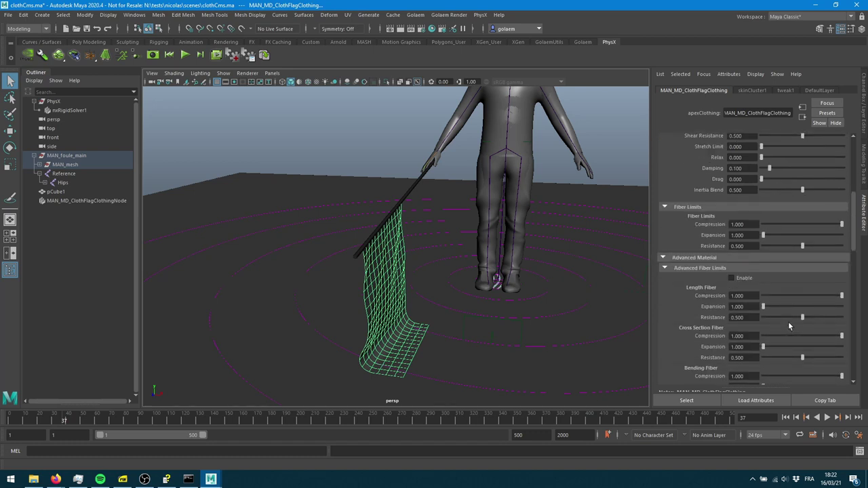The image size is (868, 488).
Task: Switch to the skinCluster1 tab
Action: click(752, 90)
